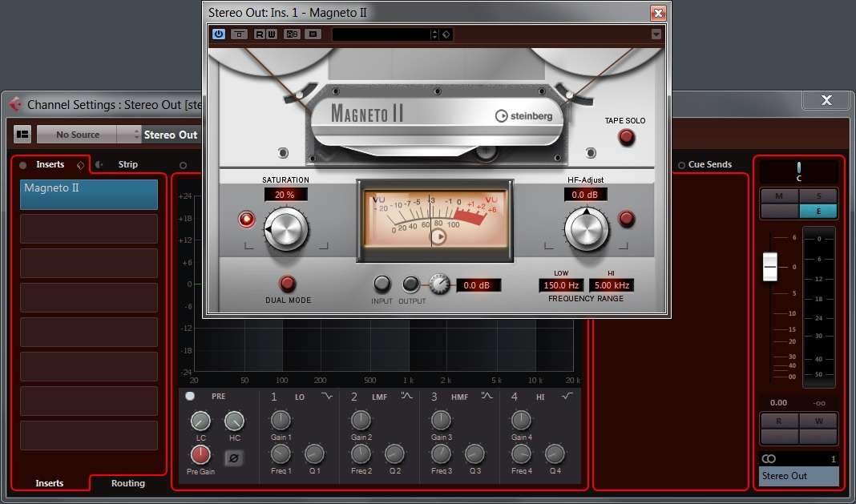Toggle the Saturation on/off LED button
This screenshot has width=856, height=504.
point(247,219)
